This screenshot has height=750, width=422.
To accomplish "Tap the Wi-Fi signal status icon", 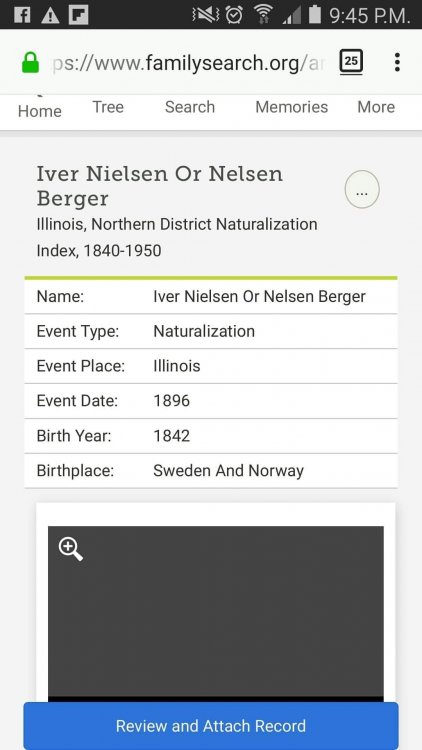I will click(263, 15).
